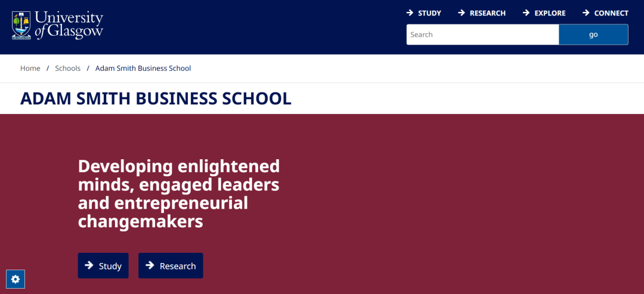Click the arrow icon beside RESEARCH in the top navigation

(462, 13)
